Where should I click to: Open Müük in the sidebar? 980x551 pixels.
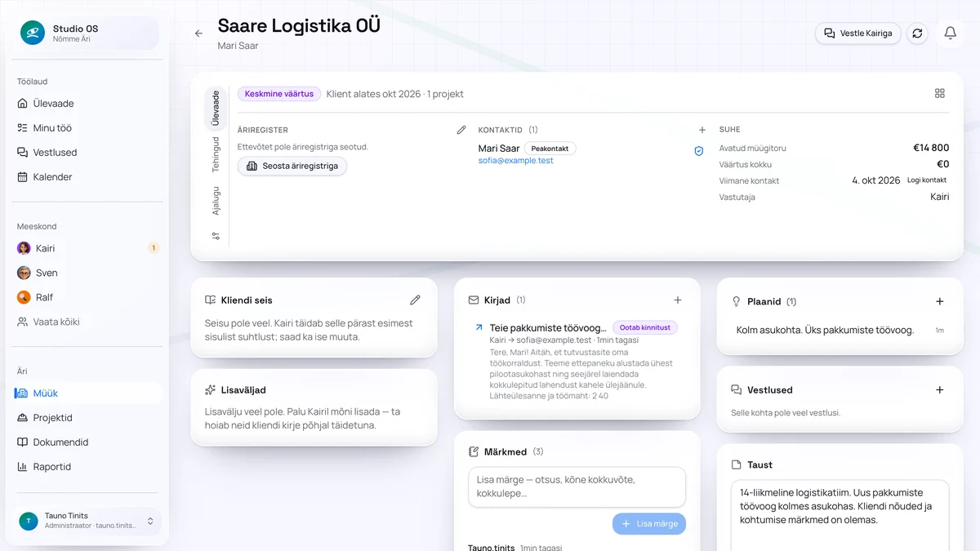pyautogui.click(x=88, y=393)
